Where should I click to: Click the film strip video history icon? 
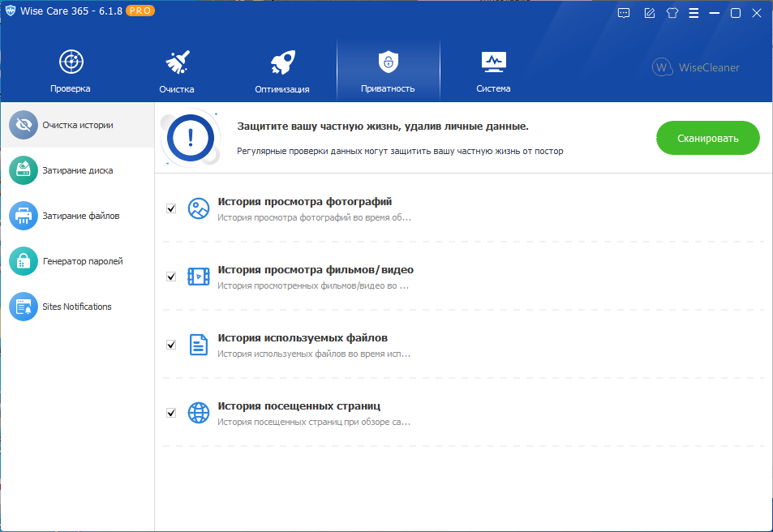point(199,277)
